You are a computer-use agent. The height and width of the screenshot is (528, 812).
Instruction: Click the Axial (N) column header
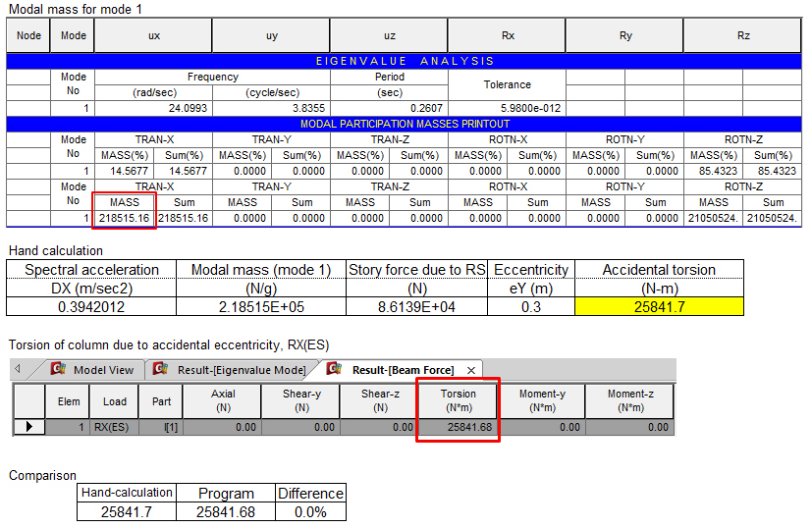(221, 400)
